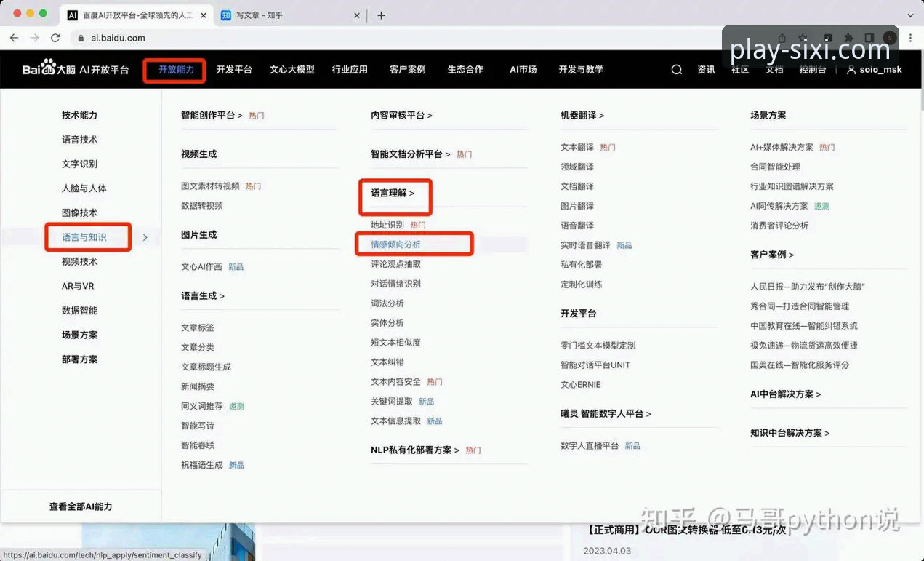
Task: Open the 客户案例 nav menu
Action: coord(408,70)
